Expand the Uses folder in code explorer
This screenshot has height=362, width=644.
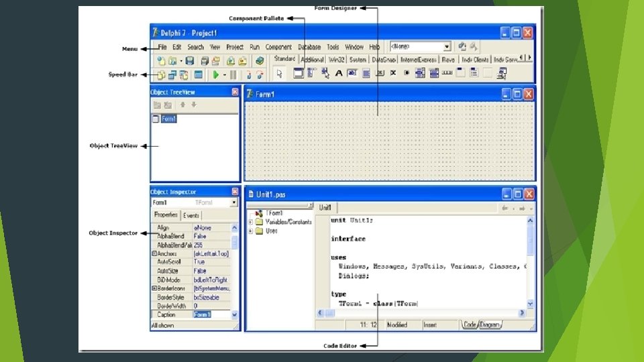click(x=250, y=231)
